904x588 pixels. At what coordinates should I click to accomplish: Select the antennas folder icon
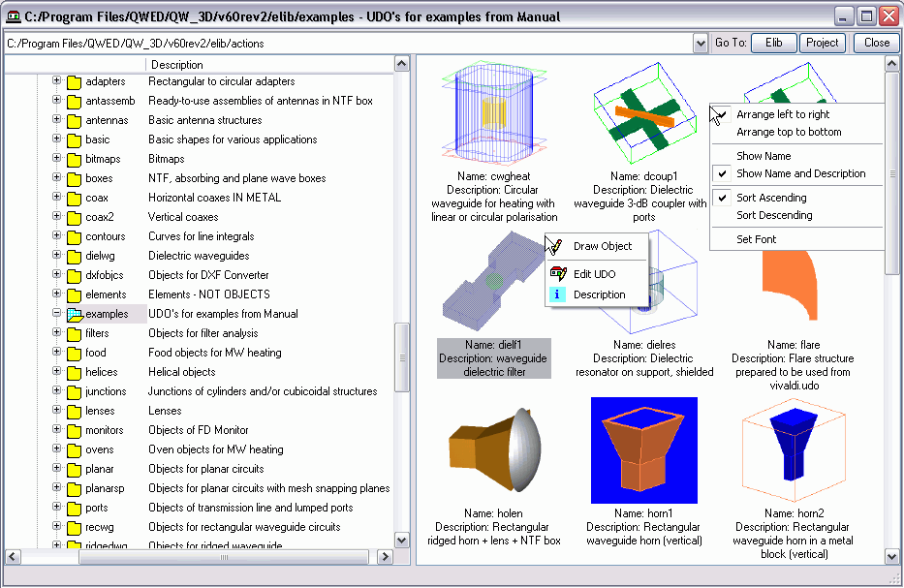[74, 120]
